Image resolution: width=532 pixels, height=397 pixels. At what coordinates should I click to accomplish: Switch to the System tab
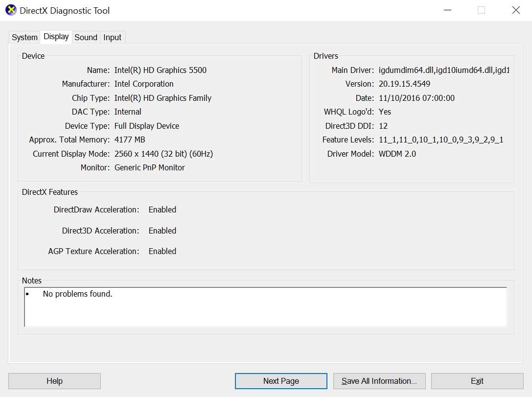(24, 37)
